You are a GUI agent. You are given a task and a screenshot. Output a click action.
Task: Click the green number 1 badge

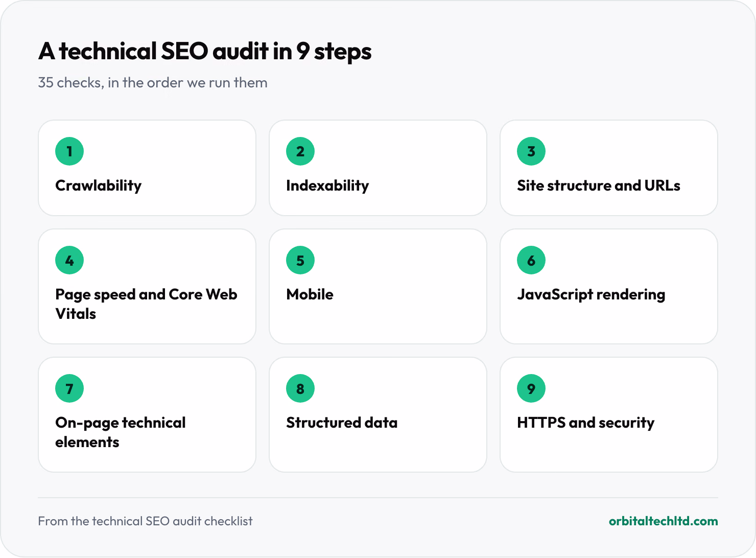69,151
